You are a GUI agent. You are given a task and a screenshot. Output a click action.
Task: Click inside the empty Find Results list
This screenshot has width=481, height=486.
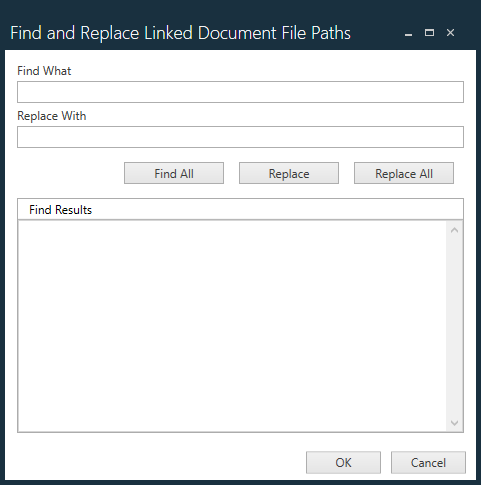[x=232, y=326]
